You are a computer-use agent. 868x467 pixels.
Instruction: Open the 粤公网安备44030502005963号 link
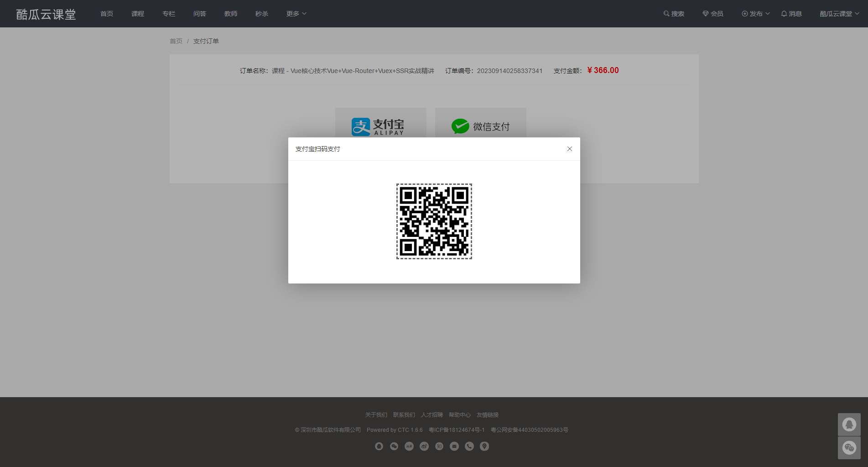pyautogui.click(x=530, y=430)
